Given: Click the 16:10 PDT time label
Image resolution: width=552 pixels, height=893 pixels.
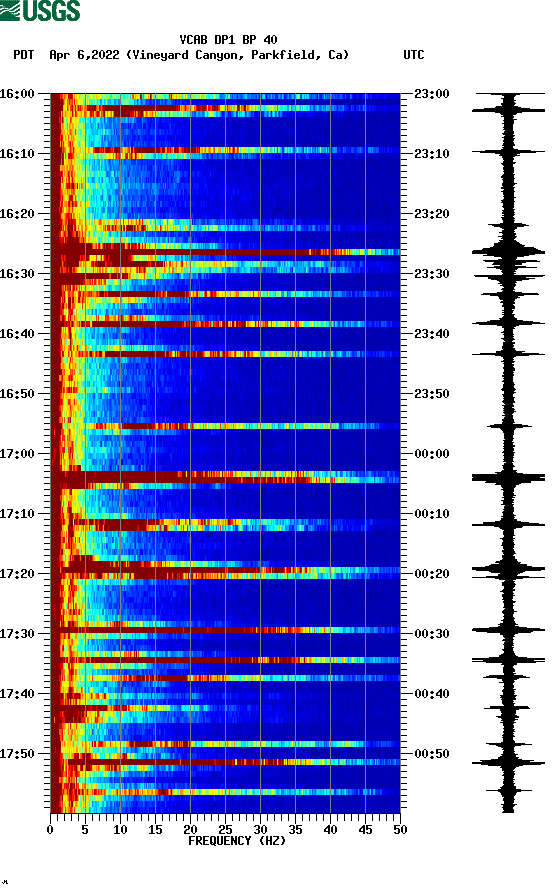Looking at the screenshot, I should 17,154.
